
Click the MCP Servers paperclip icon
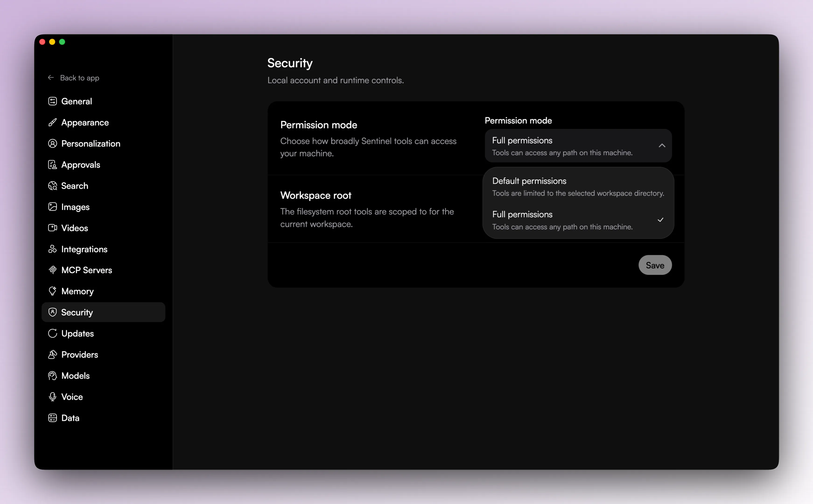pyautogui.click(x=53, y=270)
